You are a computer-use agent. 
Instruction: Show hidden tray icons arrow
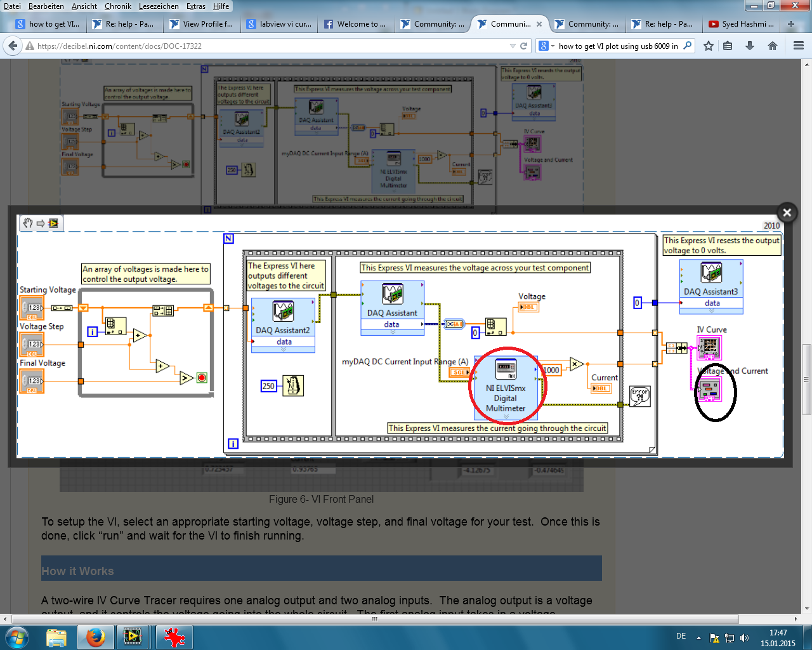coord(698,638)
